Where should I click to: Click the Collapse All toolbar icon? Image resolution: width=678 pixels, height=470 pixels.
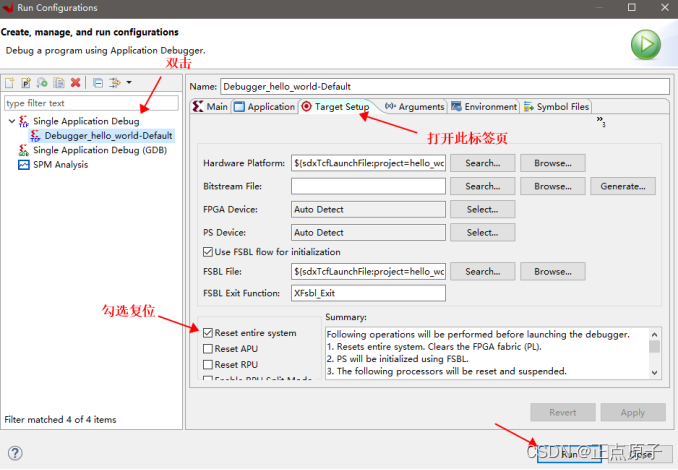pyautogui.click(x=98, y=83)
